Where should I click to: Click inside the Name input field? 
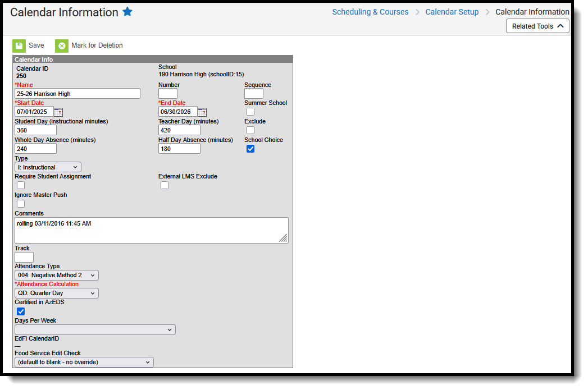[77, 93]
